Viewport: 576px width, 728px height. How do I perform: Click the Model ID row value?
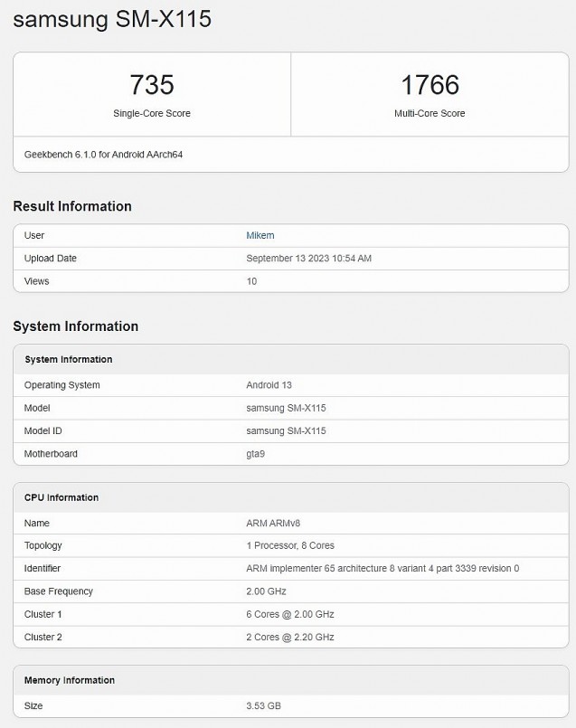coord(286,431)
